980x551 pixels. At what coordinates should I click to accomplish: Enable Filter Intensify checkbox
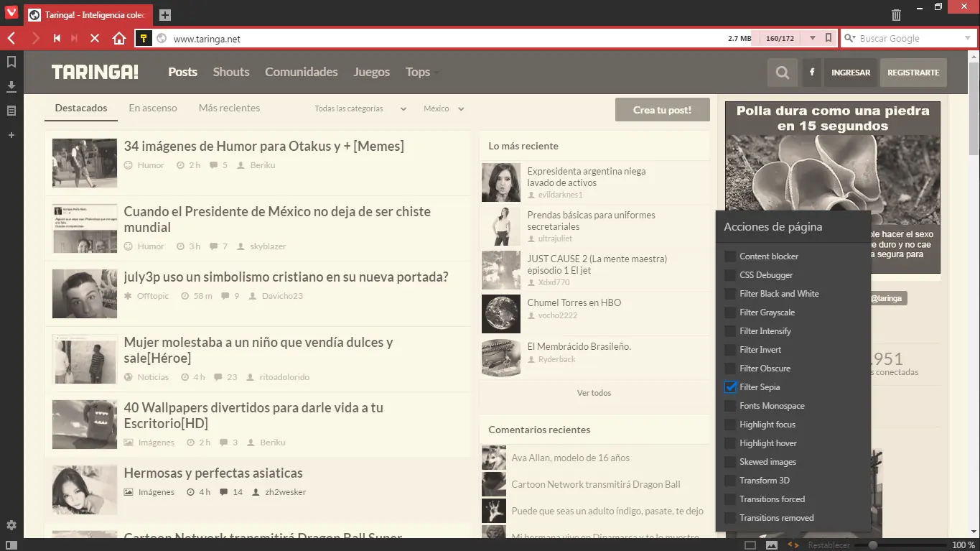(x=730, y=331)
